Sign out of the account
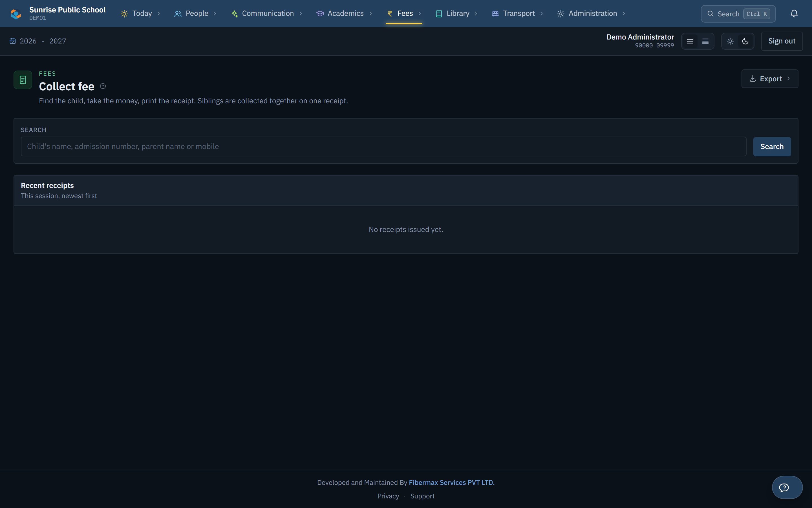 point(782,41)
